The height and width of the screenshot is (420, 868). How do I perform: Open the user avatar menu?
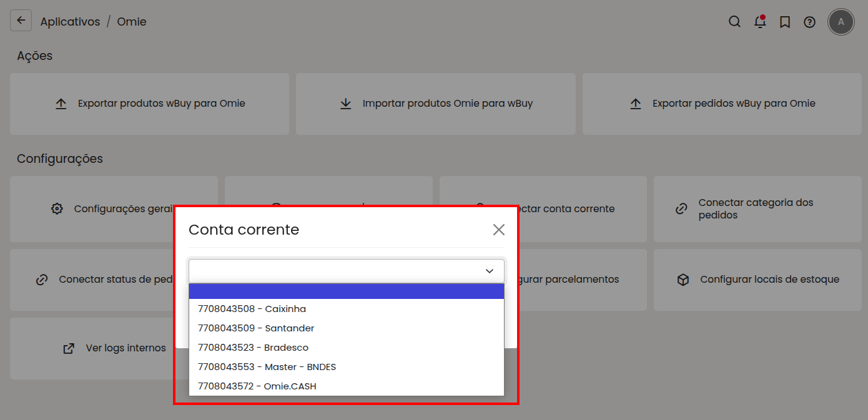click(841, 22)
